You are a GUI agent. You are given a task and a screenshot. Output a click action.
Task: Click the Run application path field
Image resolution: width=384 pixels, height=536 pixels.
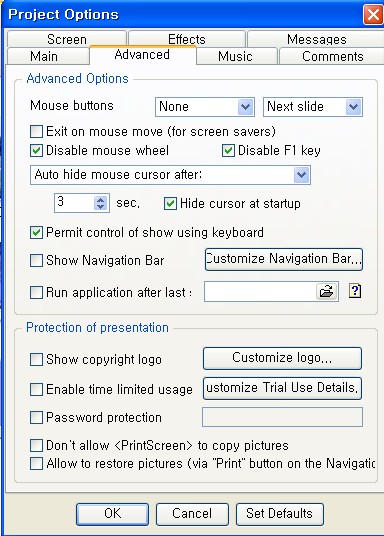pyautogui.click(x=260, y=292)
